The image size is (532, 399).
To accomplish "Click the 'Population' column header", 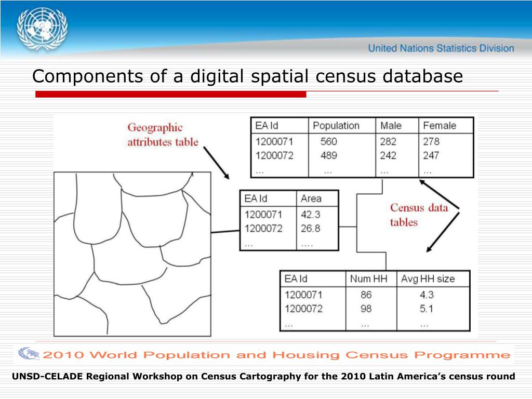I will [x=336, y=126].
